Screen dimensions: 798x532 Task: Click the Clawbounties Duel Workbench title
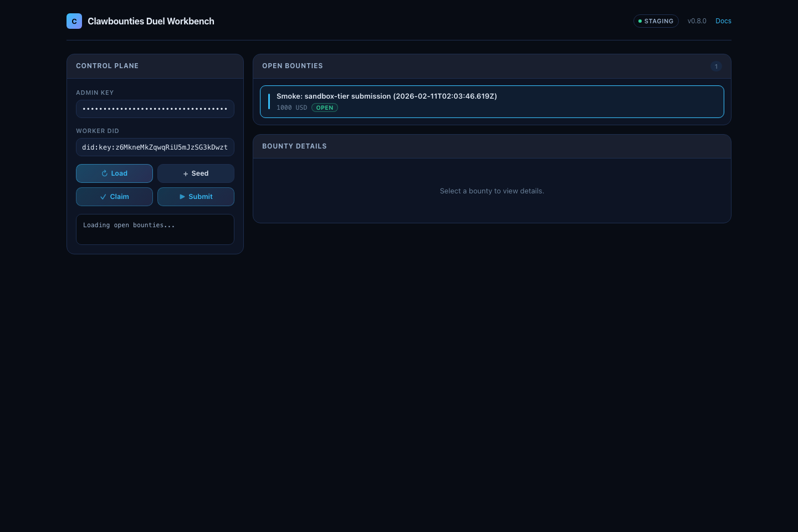151,21
